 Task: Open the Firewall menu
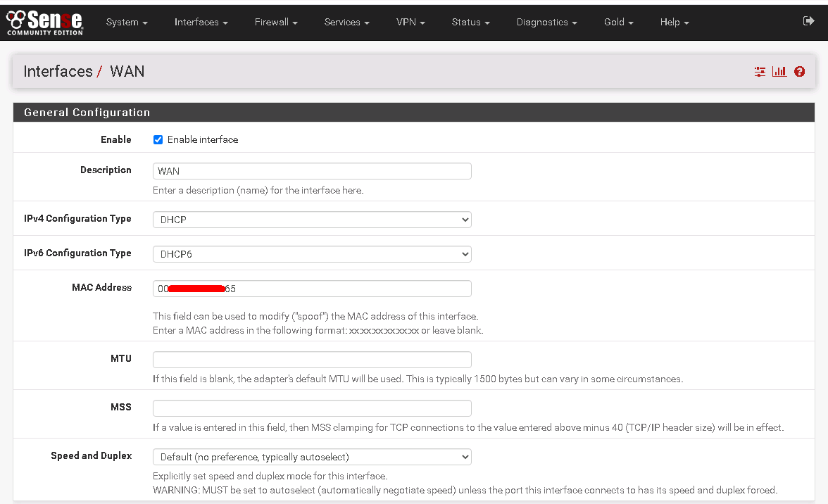click(x=276, y=22)
